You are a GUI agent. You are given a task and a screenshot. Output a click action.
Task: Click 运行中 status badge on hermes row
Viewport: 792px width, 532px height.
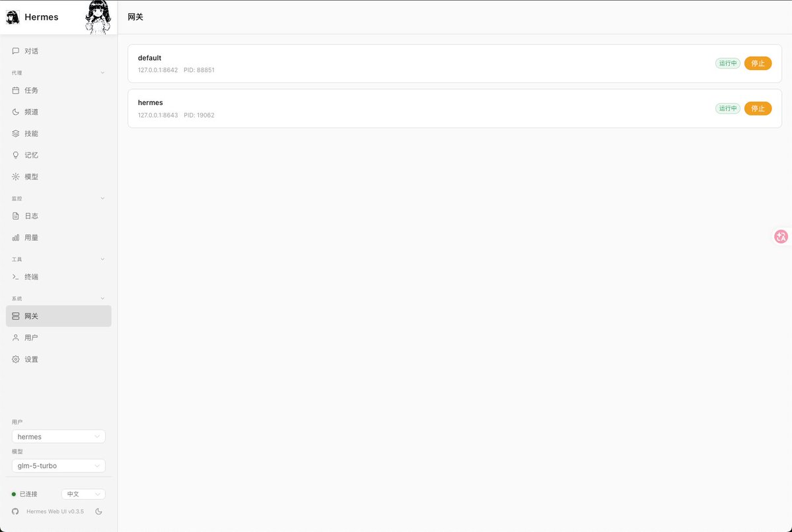click(x=728, y=108)
